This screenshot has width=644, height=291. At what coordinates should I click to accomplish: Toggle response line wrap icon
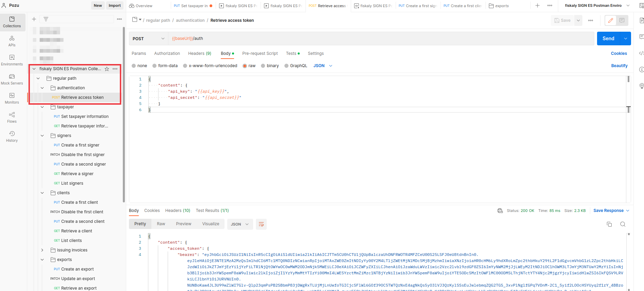(261, 224)
